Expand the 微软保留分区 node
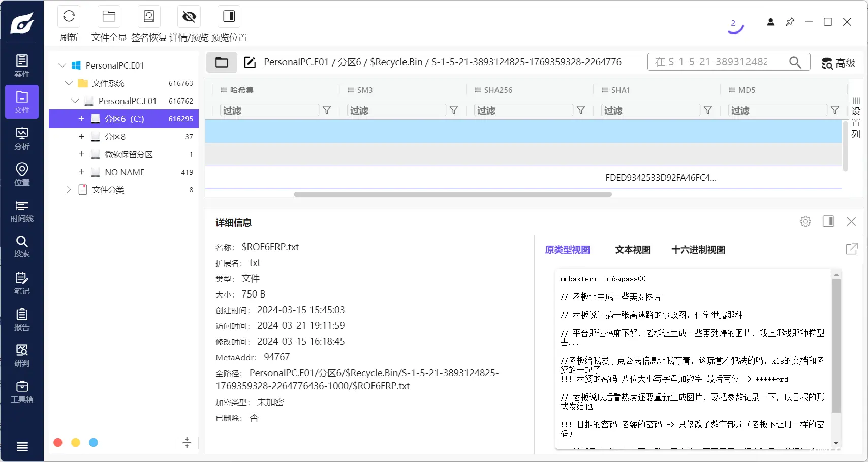868x462 pixels. click(x=81, y=154)
